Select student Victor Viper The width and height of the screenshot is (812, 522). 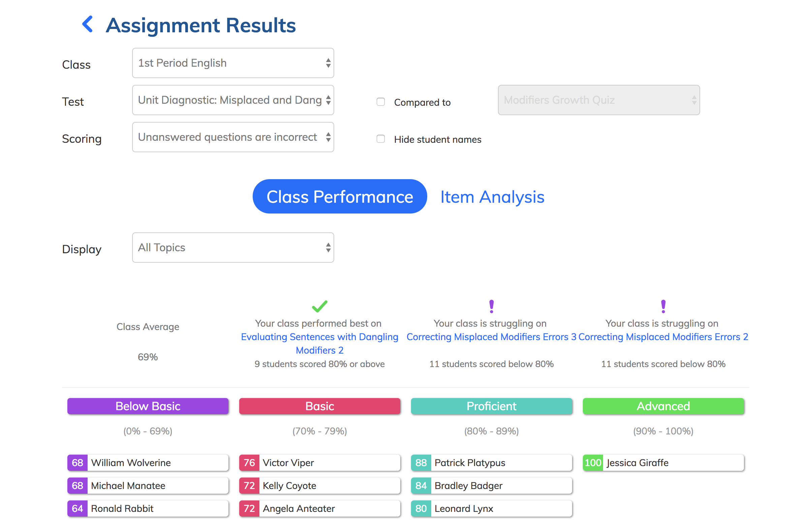[319, 463]
